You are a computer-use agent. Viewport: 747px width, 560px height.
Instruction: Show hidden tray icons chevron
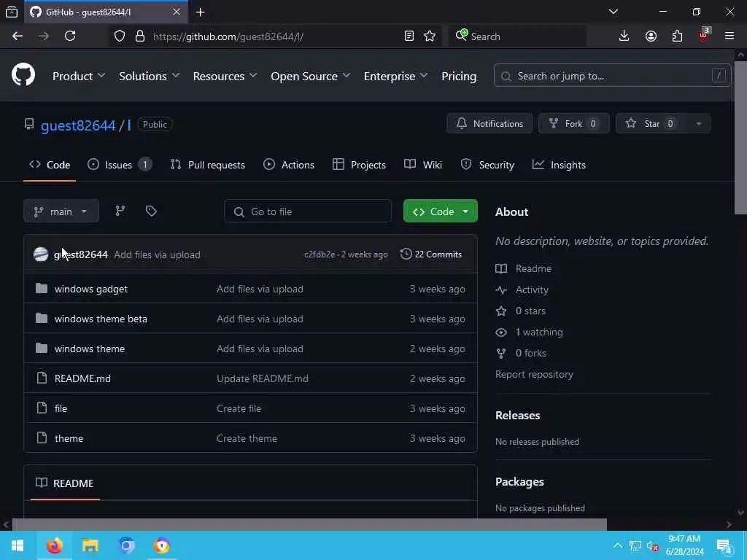617,545
